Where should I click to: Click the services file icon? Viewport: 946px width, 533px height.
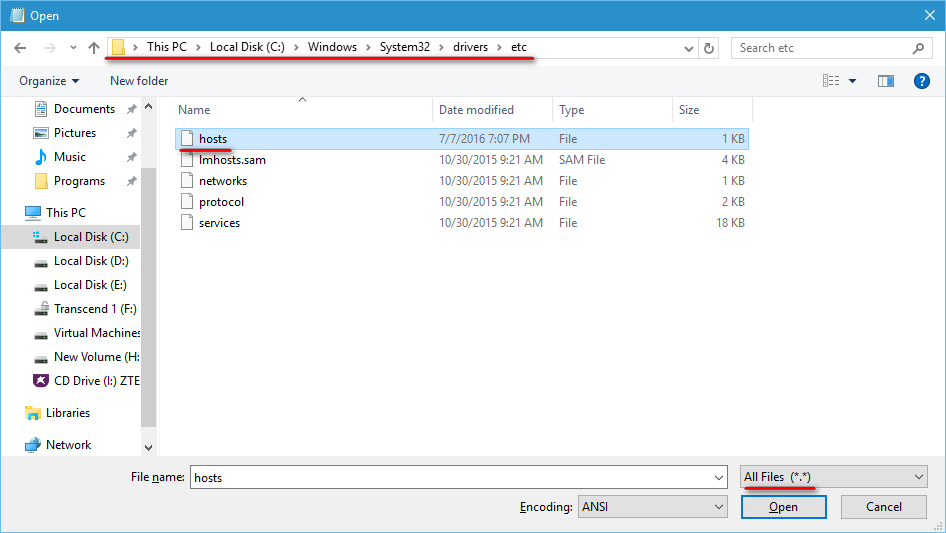point(187,222)
